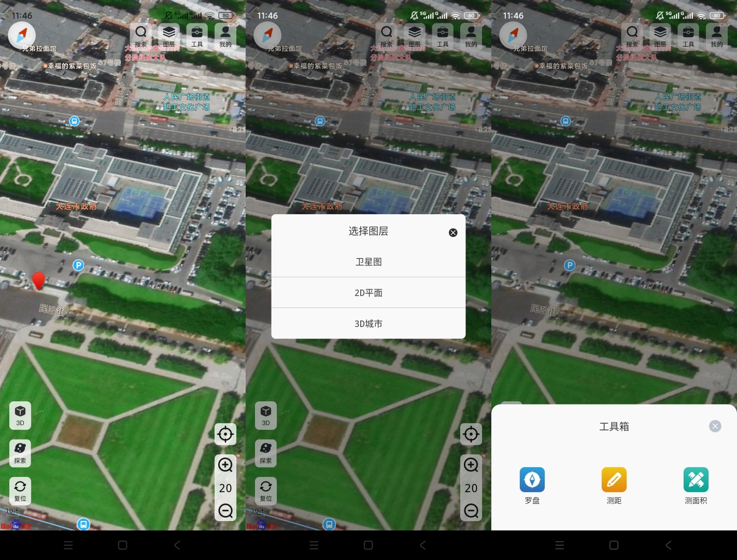
Task: Select the 罗盘 compass tool
Action: pos(532,480)
